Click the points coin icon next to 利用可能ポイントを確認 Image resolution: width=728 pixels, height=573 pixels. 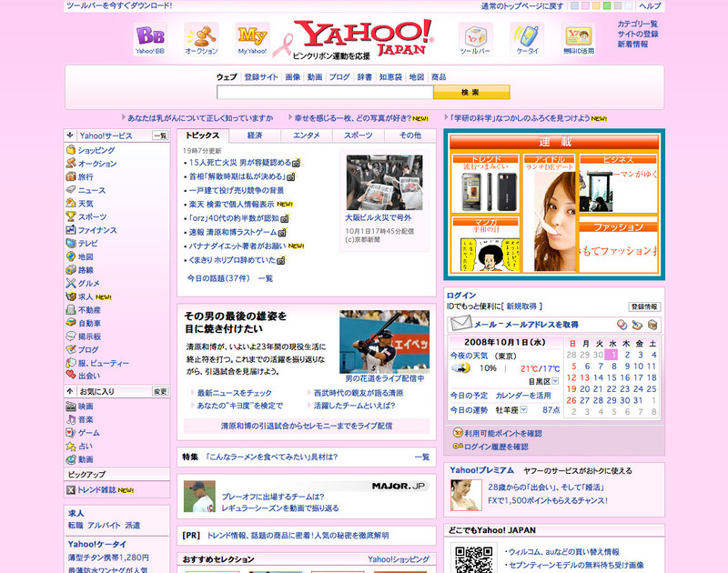pos(458,433)
